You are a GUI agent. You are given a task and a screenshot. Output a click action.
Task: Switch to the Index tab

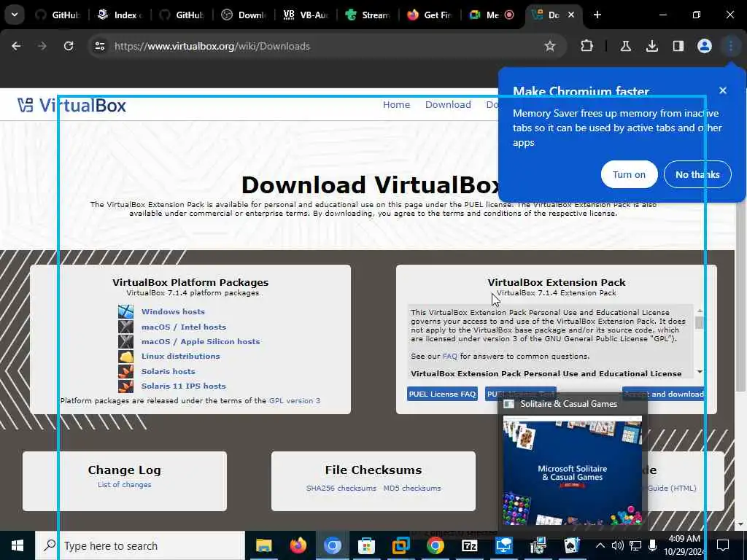coord(119,15)
